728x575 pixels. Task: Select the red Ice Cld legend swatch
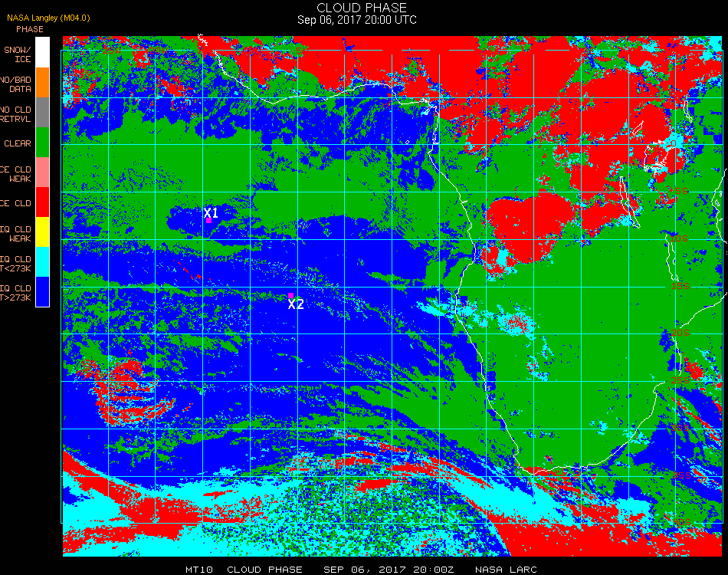click(42, 202)
